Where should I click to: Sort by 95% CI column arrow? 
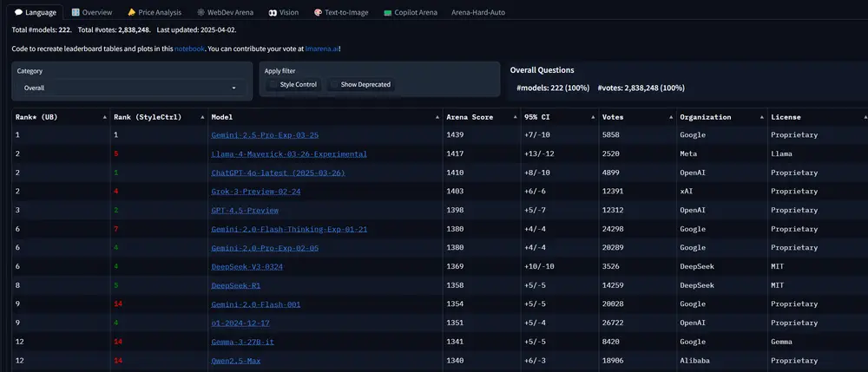594,117
